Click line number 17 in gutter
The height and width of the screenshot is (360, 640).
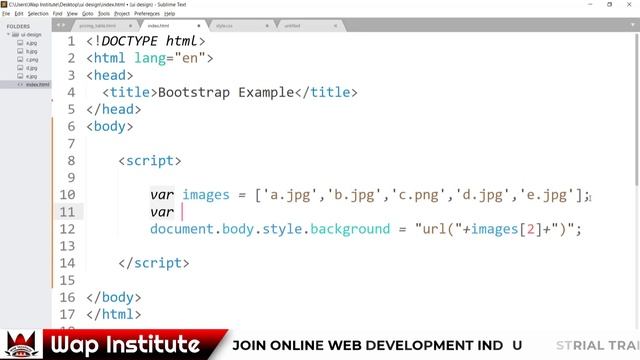tap(67, 314)
